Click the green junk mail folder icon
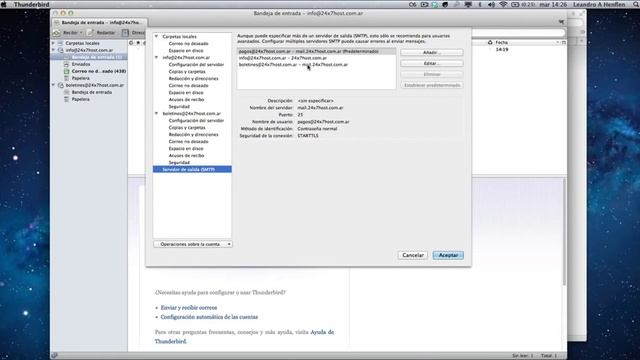The width and height of the screenshot is (640, 360). click(67, 71)
